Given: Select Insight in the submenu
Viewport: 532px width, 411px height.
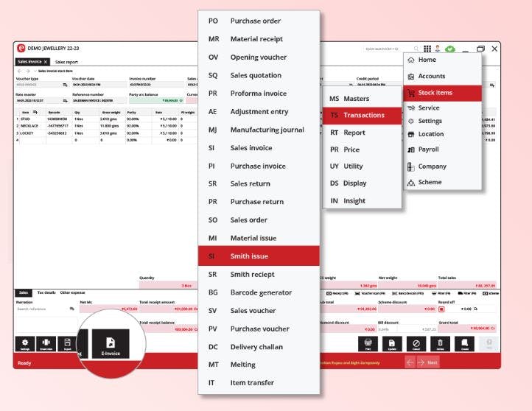Looking at the screenshot, I should tap(362, 201).
